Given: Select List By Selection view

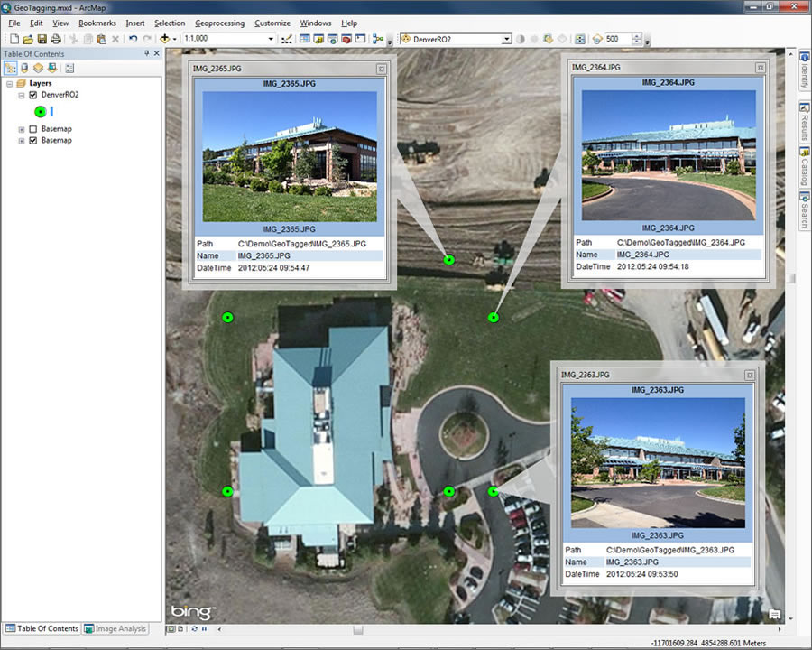Looking at the screenshot, I should coord(51,68).
